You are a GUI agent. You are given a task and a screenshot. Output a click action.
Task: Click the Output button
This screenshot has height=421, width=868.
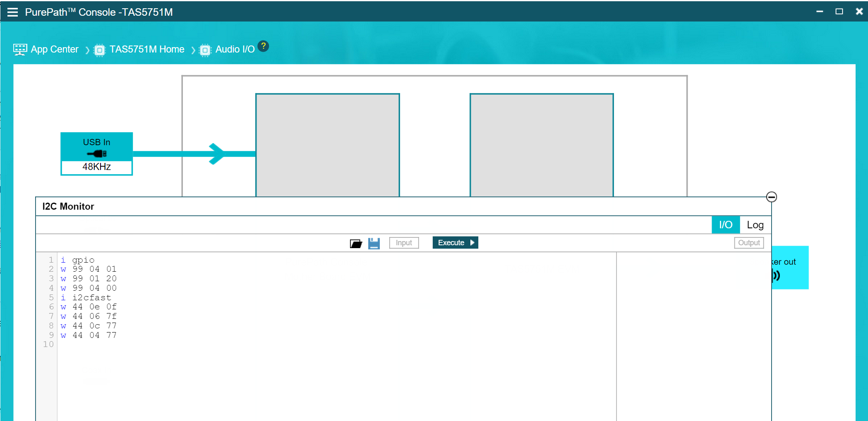(x=749, y=243)
